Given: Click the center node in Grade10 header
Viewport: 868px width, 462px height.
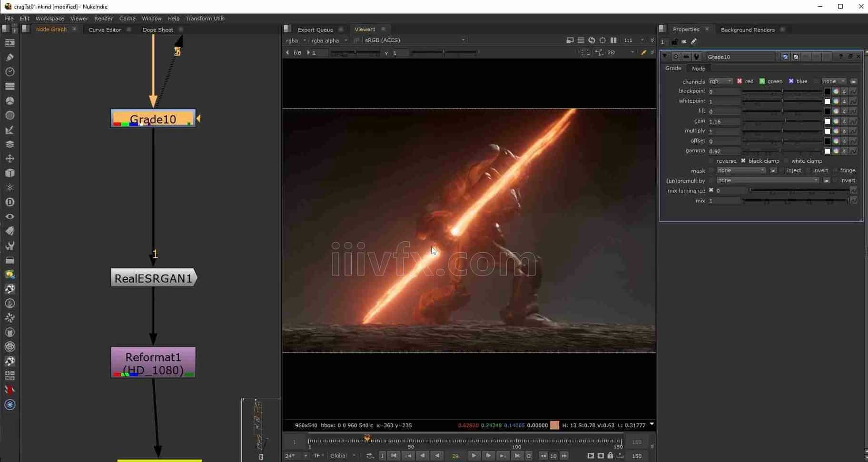Looking at the screenshot, I should (675, 57).
